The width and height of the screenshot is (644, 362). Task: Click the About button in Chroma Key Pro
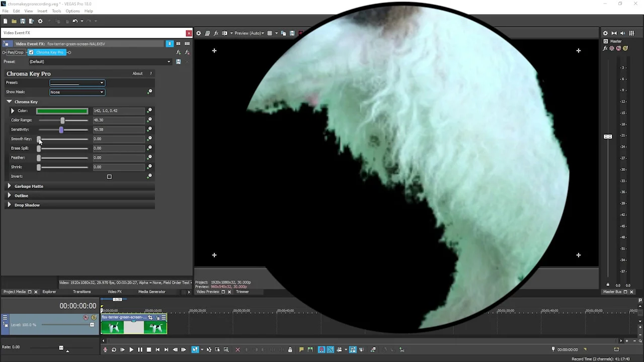(137, 73)
